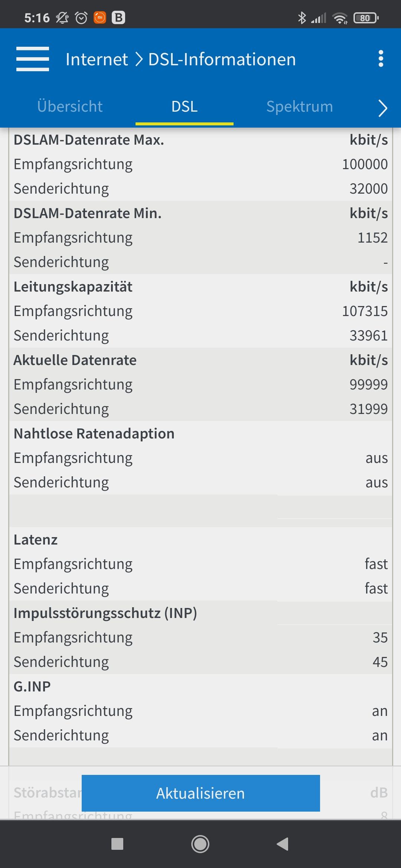This screenshot has width=401, height=868.
Task: Tap the G.INP section heading
Action: [x=32, y=687]
